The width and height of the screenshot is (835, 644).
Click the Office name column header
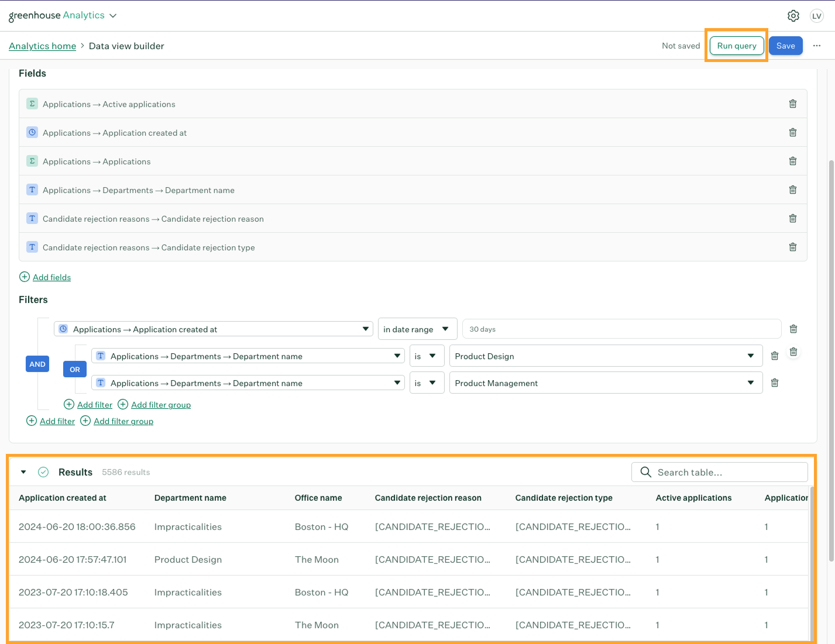pyautogui.click(x=318, y=498)
